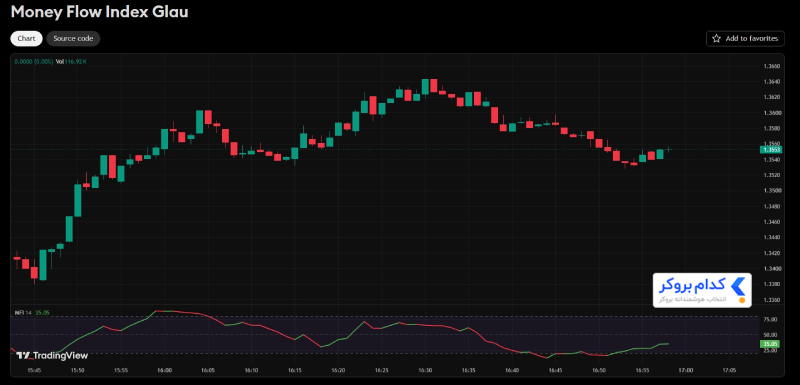Click the 50.00 MFI scale label
Viewport: 800px width, 385px height.
point(770,335)
